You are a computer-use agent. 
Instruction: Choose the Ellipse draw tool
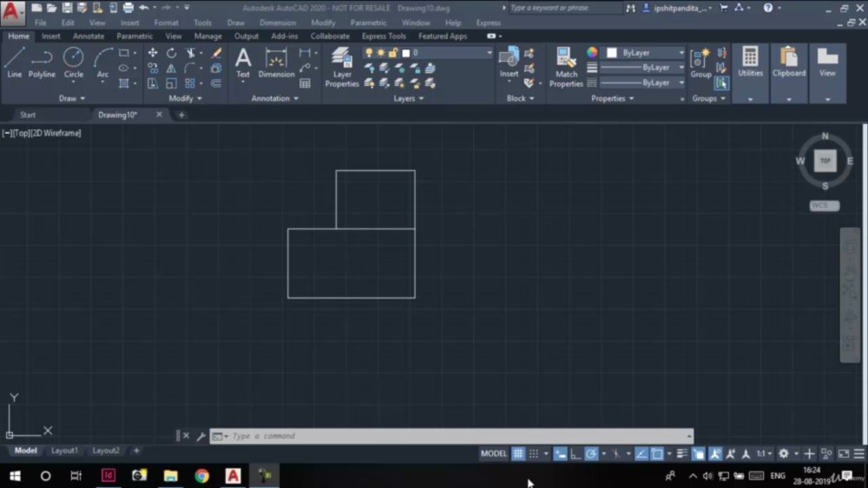(x=124, y=68)
